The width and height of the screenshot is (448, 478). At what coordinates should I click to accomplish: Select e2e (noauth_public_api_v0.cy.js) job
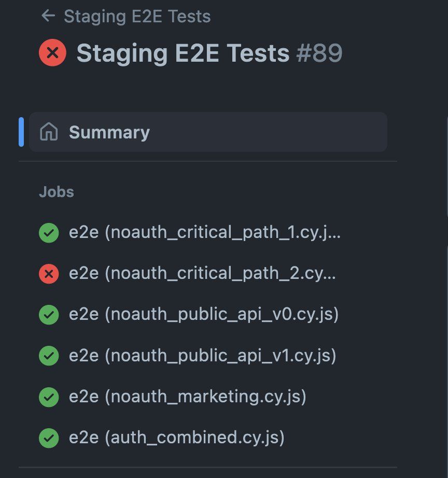point(204,314)
